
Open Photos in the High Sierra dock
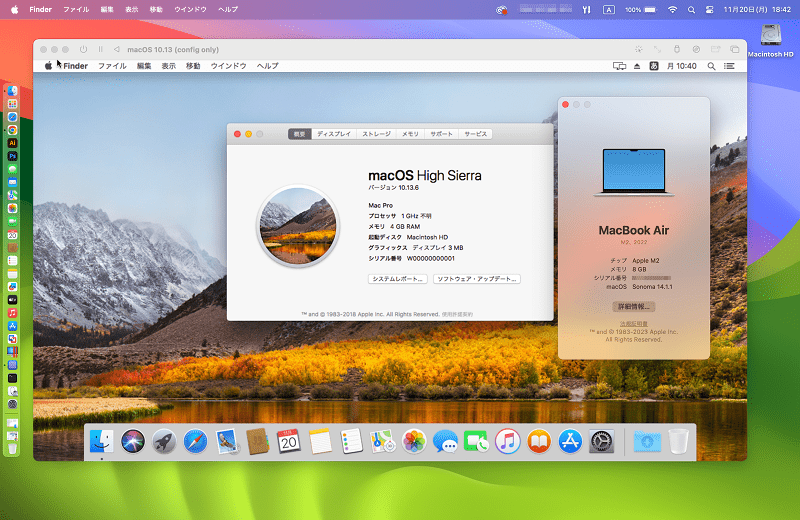coord(414,441)
